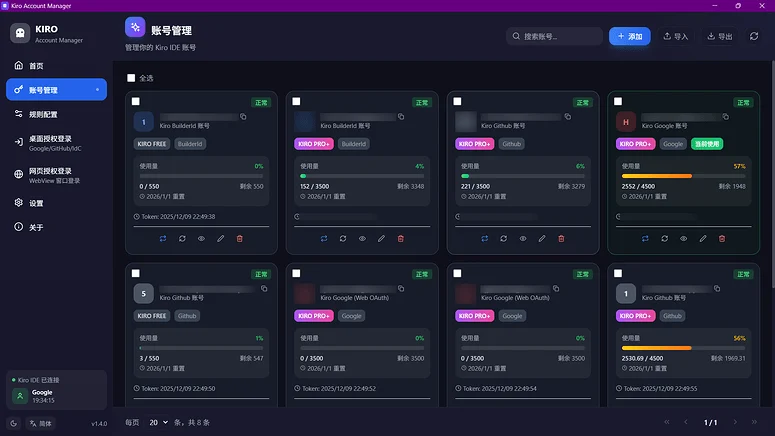Viewport: 775px width, 436px height.
Task: Toggle dark mode with the moon icon
Action: coord(13,424)
